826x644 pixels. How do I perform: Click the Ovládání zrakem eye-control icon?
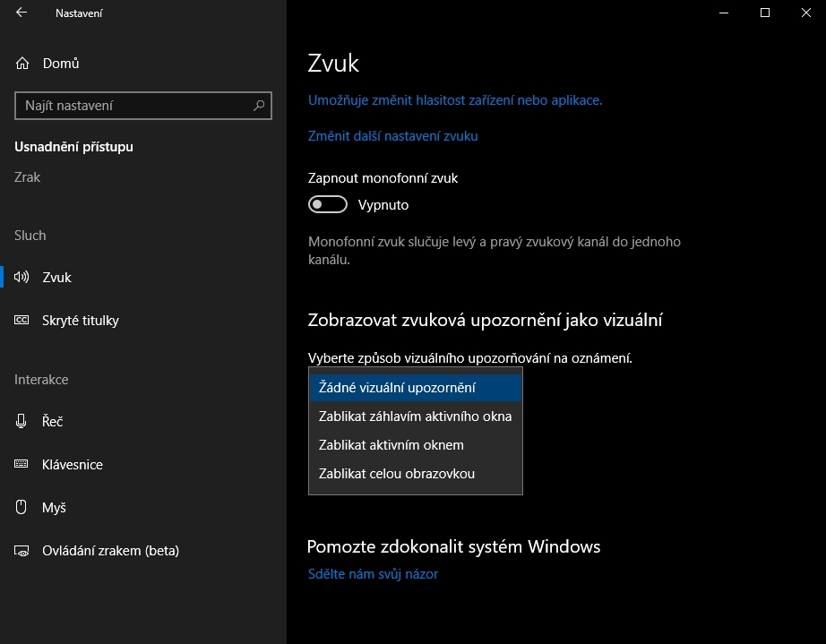coord(22,551)
